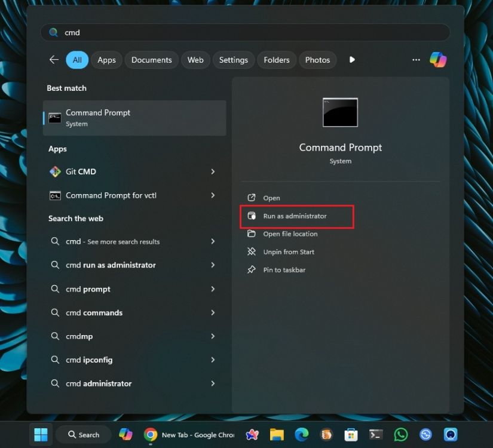Open WhatsApp from the taskbar
This screenshot has width=493, height=448.
(x=401, y=434)
